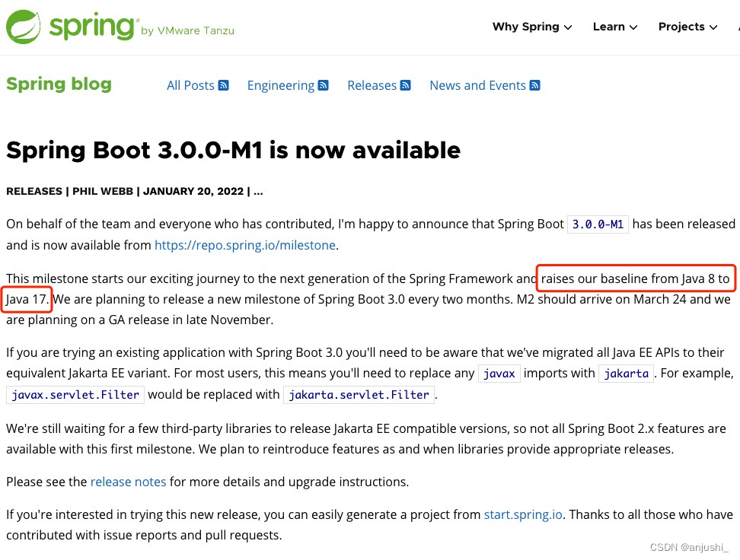The width and height of the screenshot is (740, 560).
Task: Open the News and Events category
Action: pyautogui.click(x=477, y=85)
